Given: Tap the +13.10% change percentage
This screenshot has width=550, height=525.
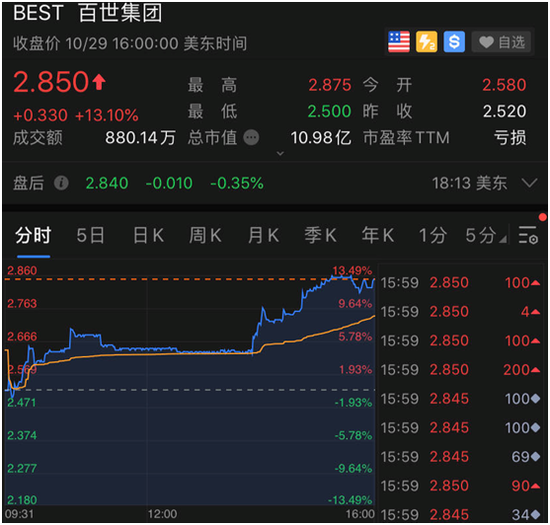Looking at the screenshot, I should coord(107,115).
